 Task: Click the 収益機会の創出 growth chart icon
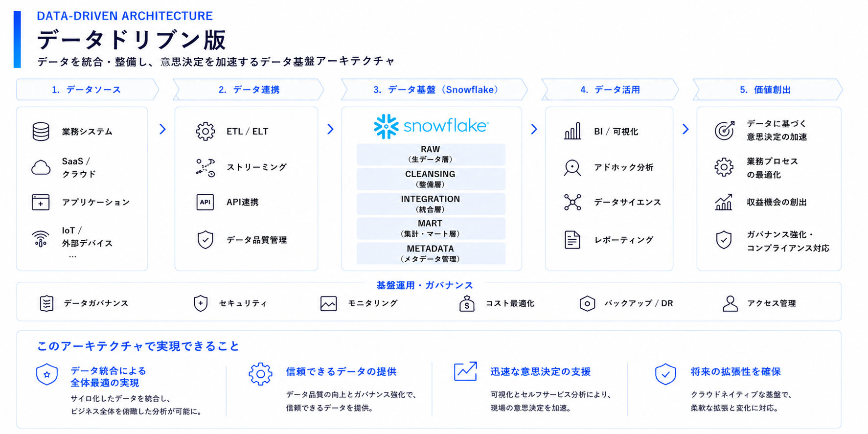coord(724,202)
